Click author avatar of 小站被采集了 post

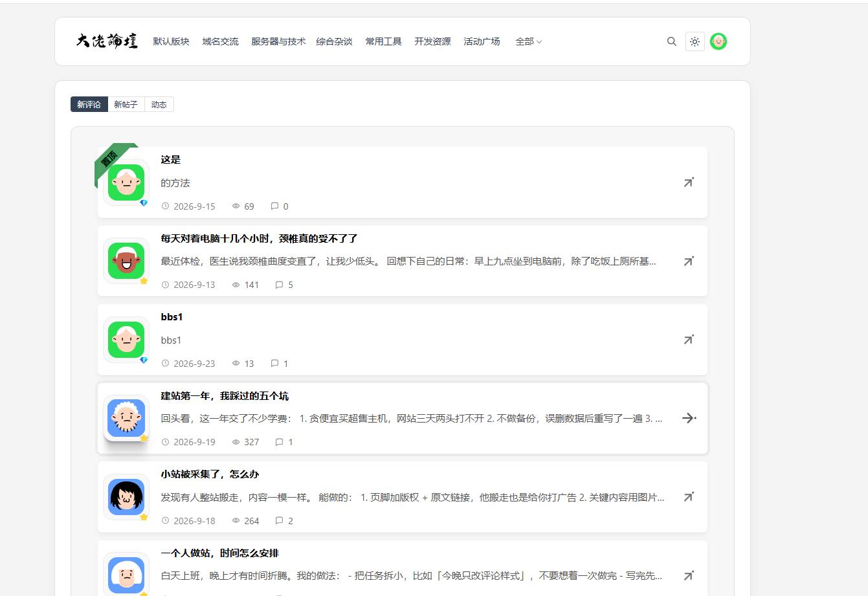[126, 497]
